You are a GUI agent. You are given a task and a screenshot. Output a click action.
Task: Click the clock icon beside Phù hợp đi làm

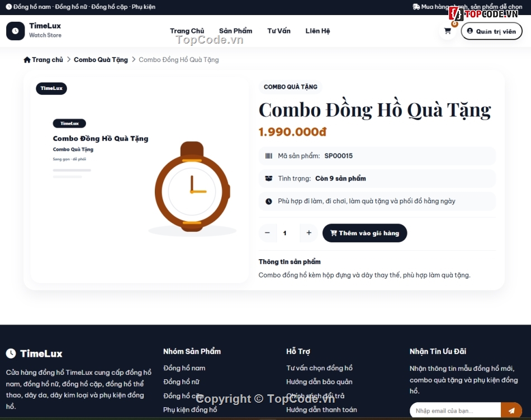(x=268, y=202)
